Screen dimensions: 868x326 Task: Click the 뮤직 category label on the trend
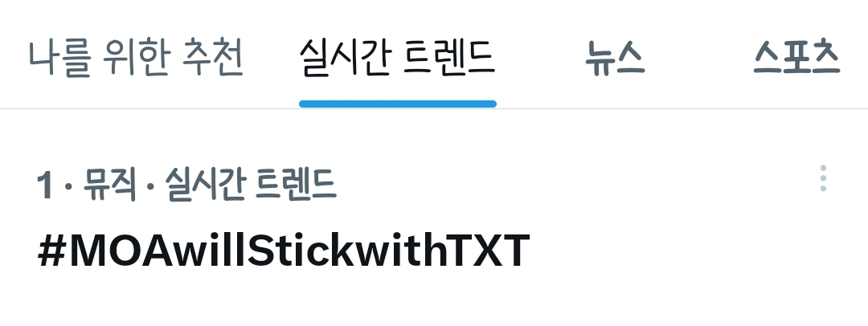109,185
